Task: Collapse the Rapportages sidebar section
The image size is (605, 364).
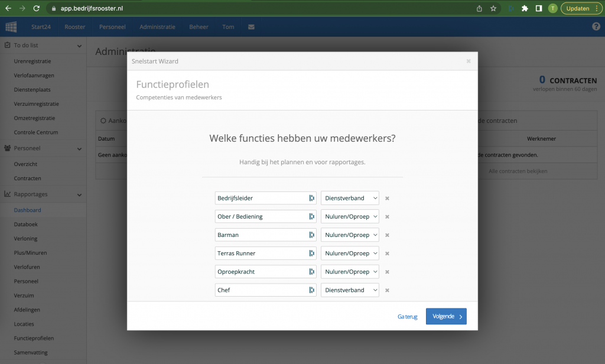Action: 79,194
